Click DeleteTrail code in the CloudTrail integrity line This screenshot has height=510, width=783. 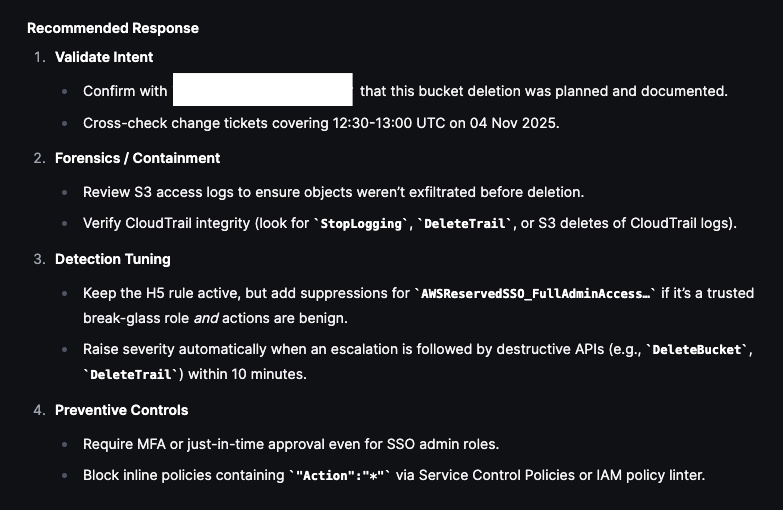(x=465, y=224)
